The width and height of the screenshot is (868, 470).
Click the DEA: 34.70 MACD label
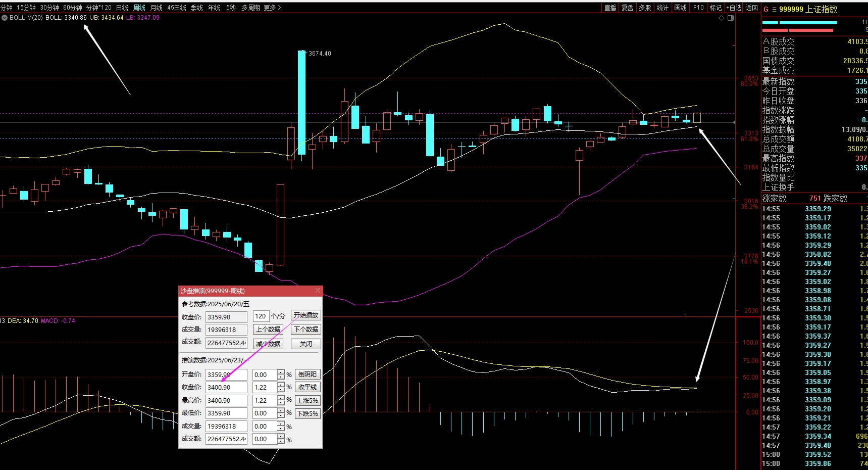23,321
